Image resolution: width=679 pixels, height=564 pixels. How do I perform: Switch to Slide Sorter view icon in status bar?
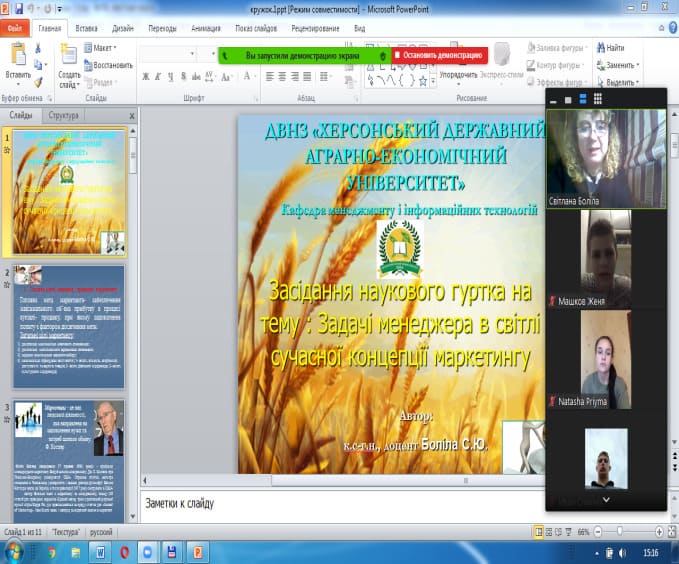[549, 532]
